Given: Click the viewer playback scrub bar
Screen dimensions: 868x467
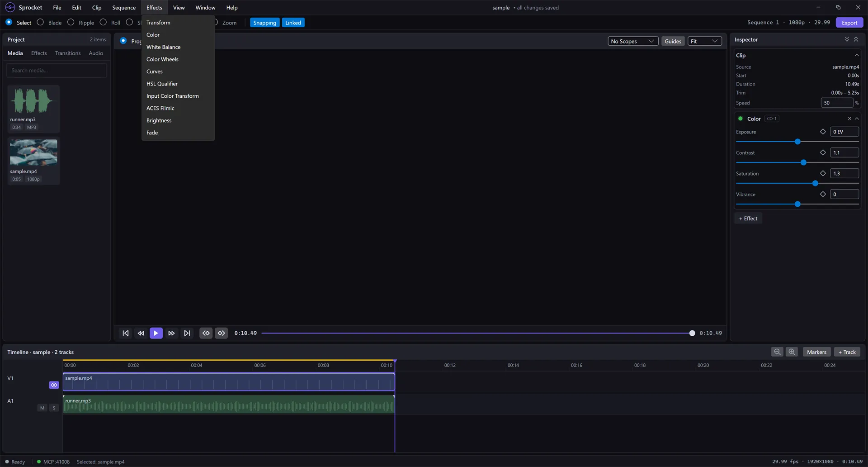Looking at the screenshot, I should coord(478,333).
